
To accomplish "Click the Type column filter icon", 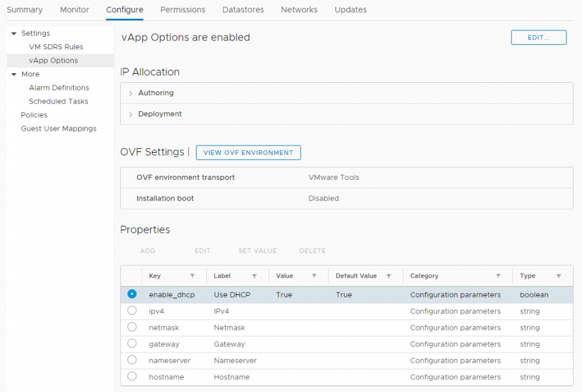I will (x=558, y=276).
